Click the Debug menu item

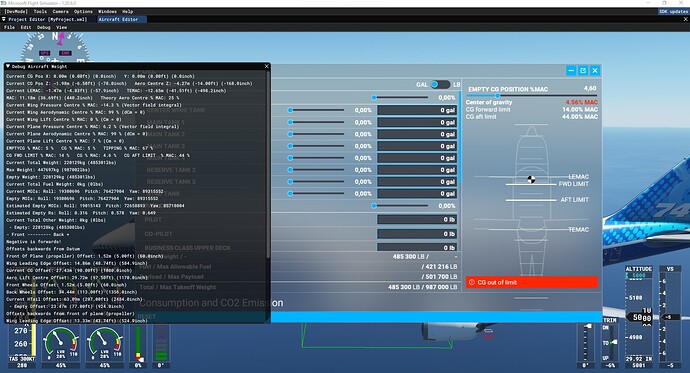pos(44,27)
